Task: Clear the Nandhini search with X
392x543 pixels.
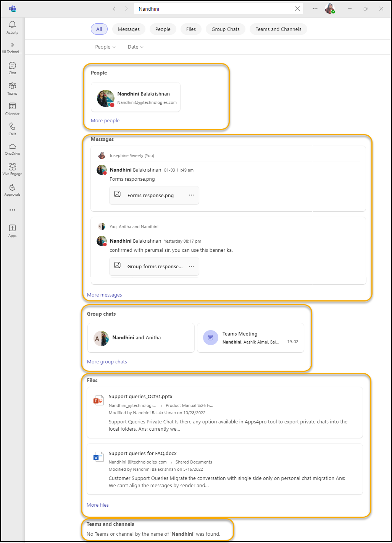Action: point(297,9)
